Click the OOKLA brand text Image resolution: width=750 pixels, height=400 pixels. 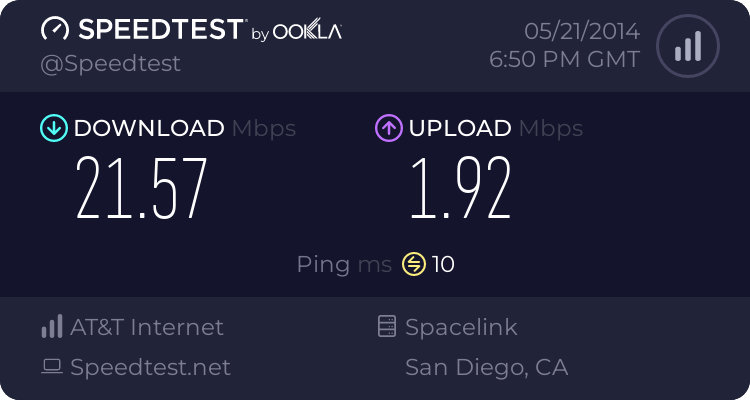(x=308, y=32)
